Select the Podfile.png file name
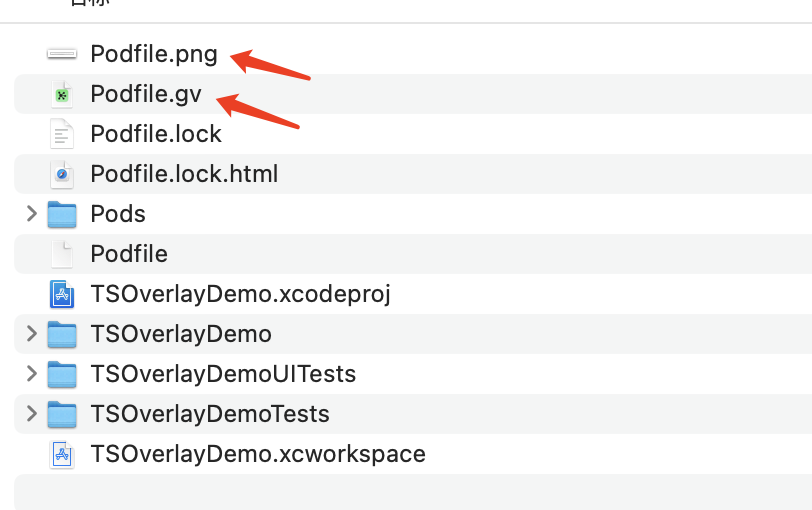The image size is (812, 510). (154, 54)
